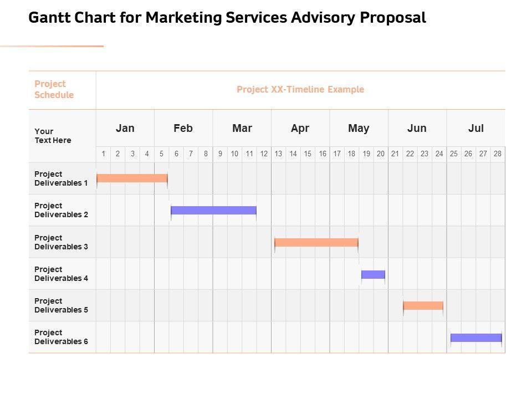The height and width of the screenshot is (399, 532).
Task: Select the short Project Deliverables 4 bar
Action: click(373, 274)
